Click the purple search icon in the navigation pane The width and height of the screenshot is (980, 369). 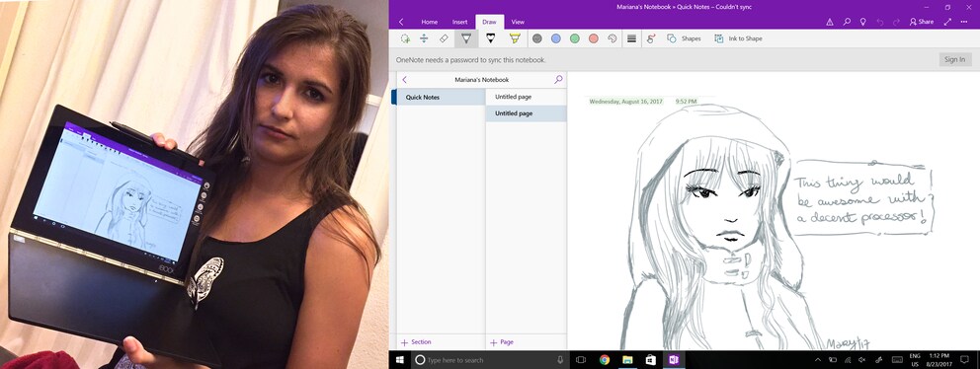(558, 80)
